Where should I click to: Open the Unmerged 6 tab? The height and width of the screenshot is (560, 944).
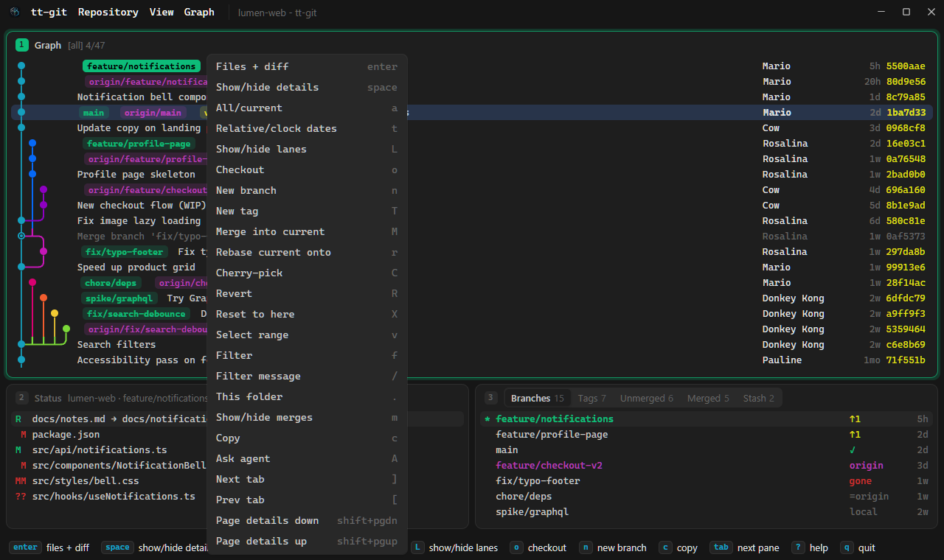click(x=646, y=398)
